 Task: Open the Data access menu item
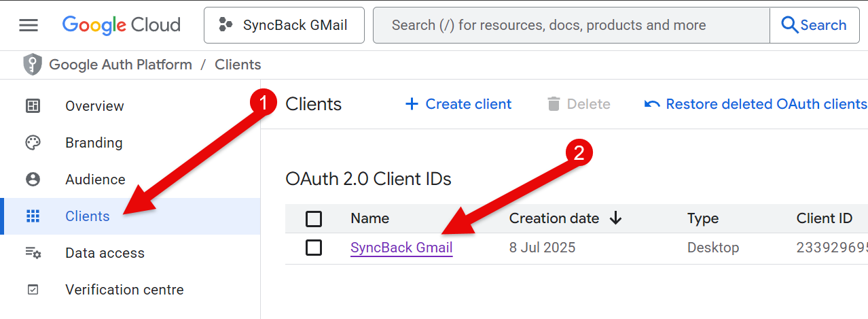click(105, 253)
